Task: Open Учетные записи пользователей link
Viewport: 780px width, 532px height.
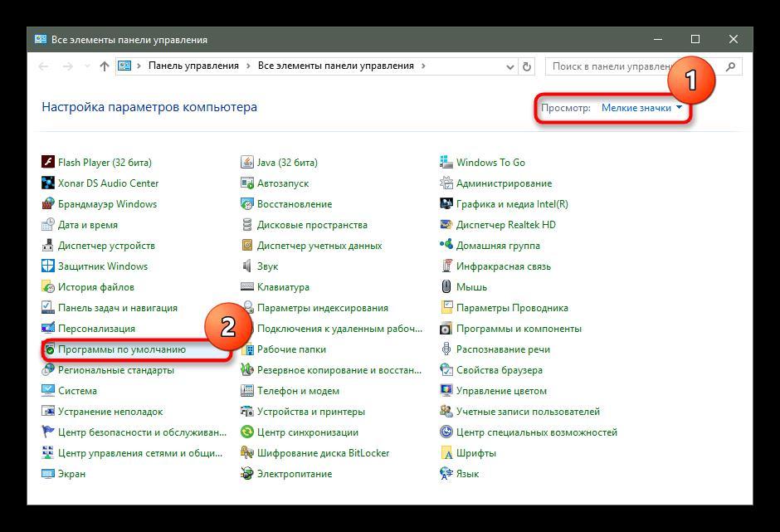Action: point(528,412)
